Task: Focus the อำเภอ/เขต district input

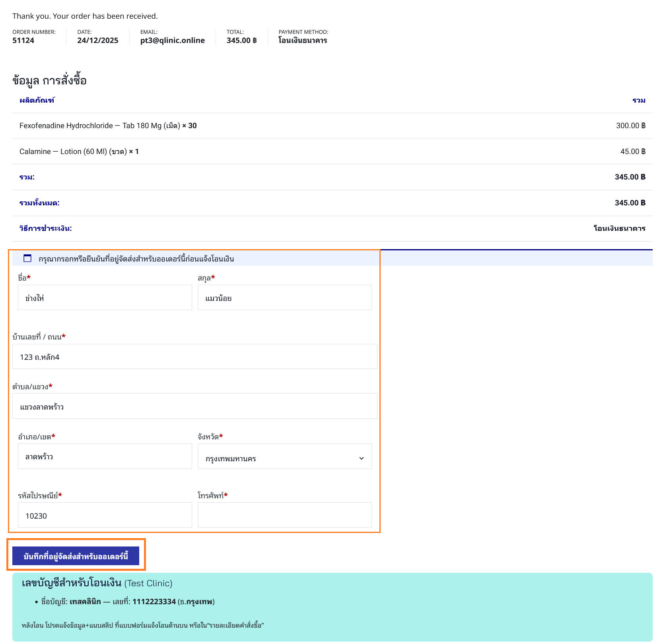Action: coord(105,457)
